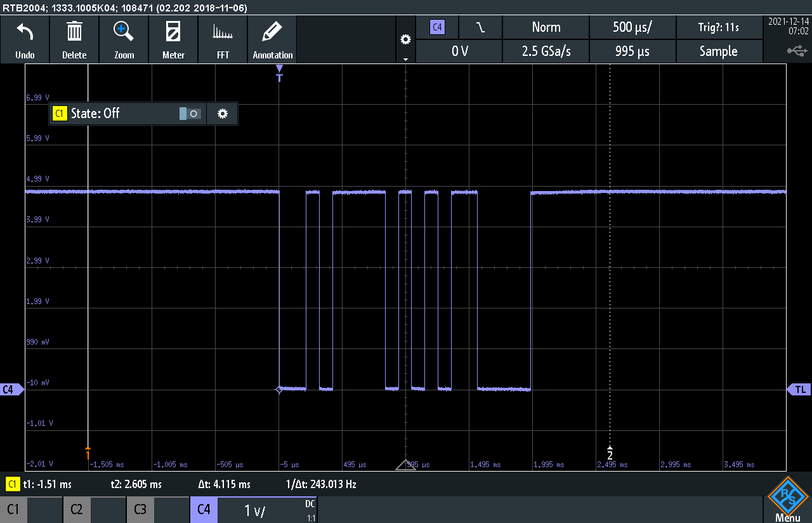Click the 6.99 V axis label
812x523 pixels.
pos(37,98)
